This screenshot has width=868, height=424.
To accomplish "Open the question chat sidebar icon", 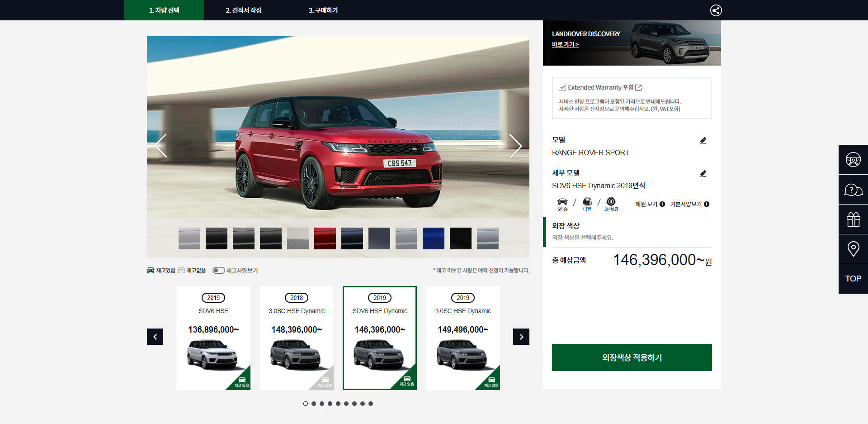I will pyautogui.click(x=853, y=190).
